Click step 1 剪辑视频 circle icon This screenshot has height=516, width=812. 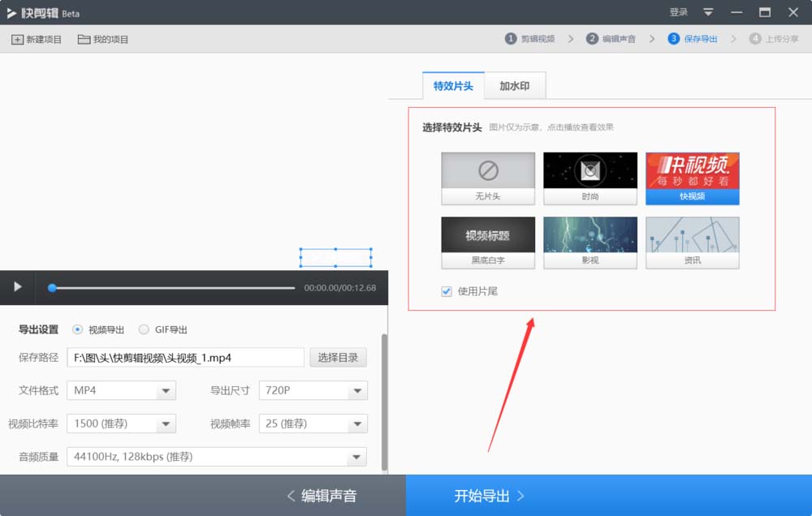(x=511, y=37)
